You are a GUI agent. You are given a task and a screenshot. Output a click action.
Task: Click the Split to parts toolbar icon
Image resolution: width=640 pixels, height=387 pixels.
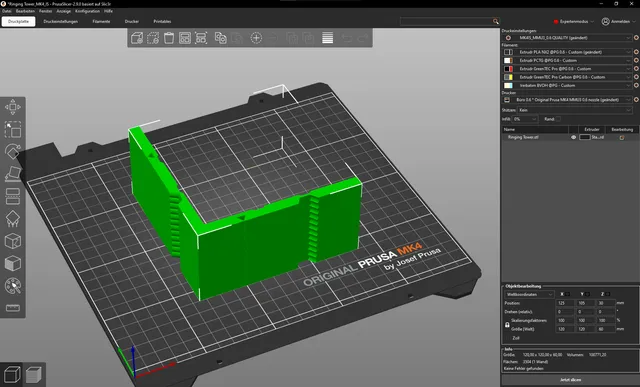coord(308,38)
